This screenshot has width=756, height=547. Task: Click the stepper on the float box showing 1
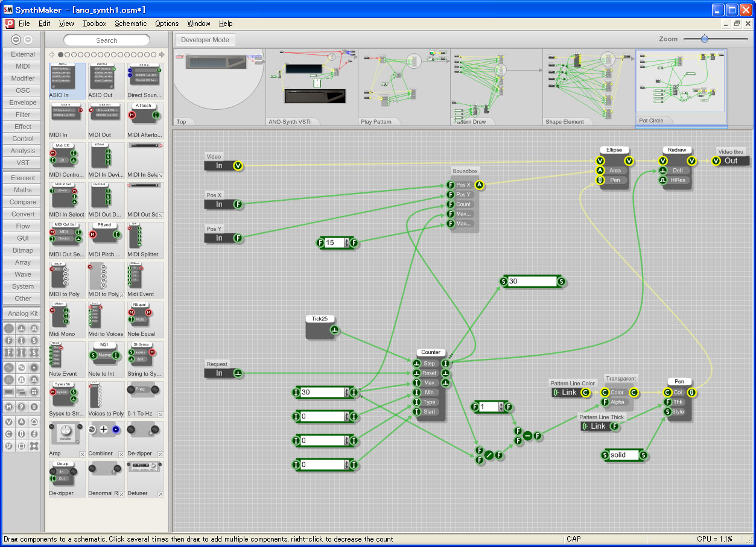click(x=501, y=407)
